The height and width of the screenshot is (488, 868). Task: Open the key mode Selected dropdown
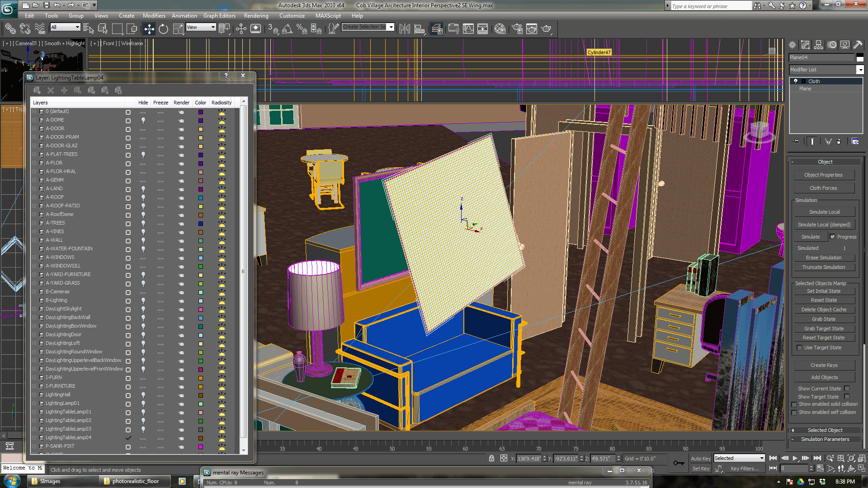pos(739,458)
